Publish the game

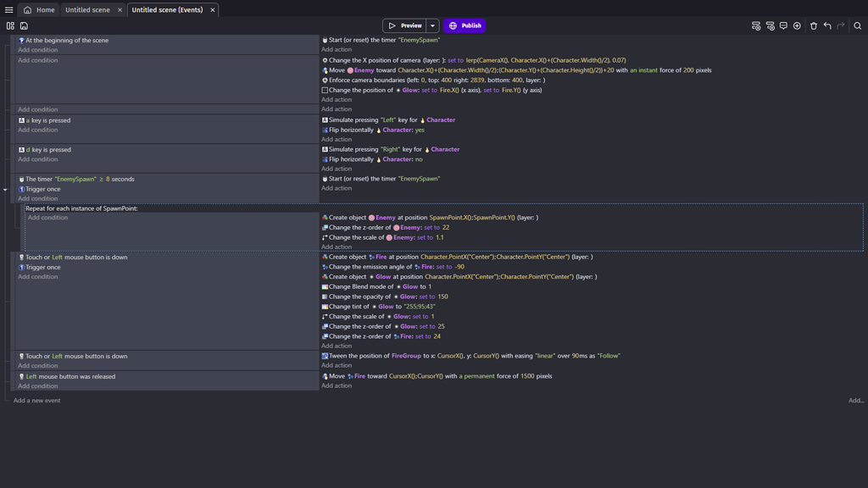pos(464,25)
